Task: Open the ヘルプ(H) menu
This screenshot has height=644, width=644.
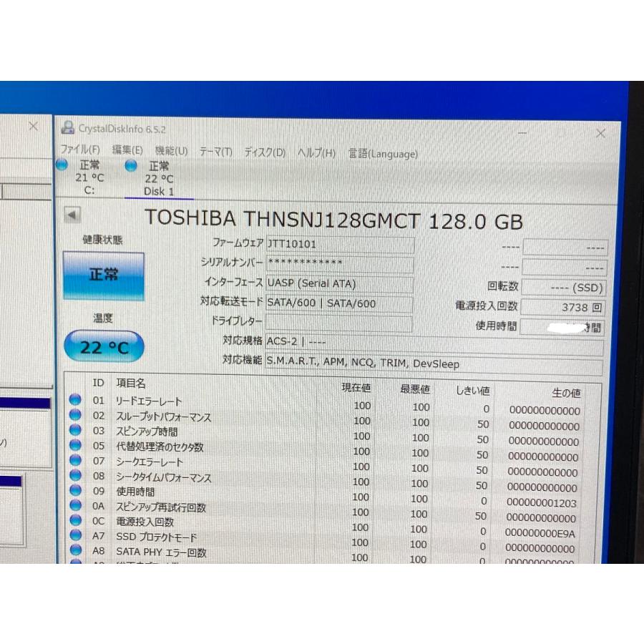Action: pos(317,153)
